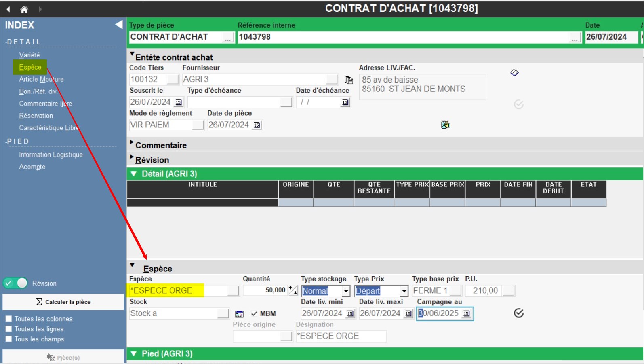Expand the Commentaire section
The height and width of the screenshot is (364, 644).
(132, 143)
